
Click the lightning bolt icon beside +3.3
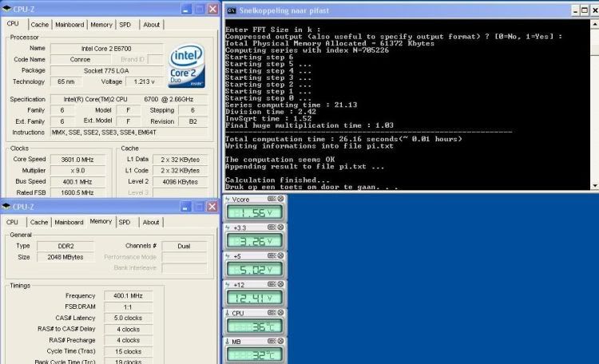pos(228,227)
